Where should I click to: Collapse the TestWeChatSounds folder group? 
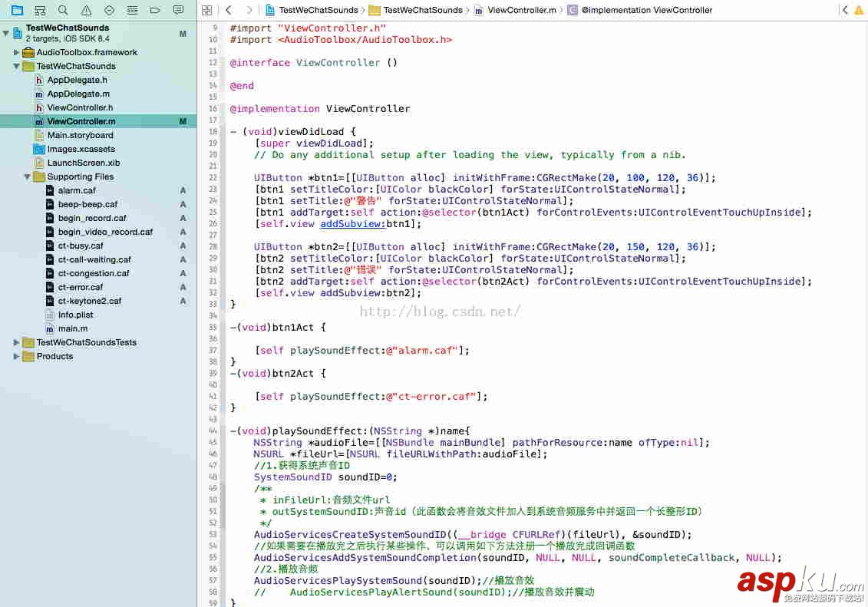(x=16, y=67)
